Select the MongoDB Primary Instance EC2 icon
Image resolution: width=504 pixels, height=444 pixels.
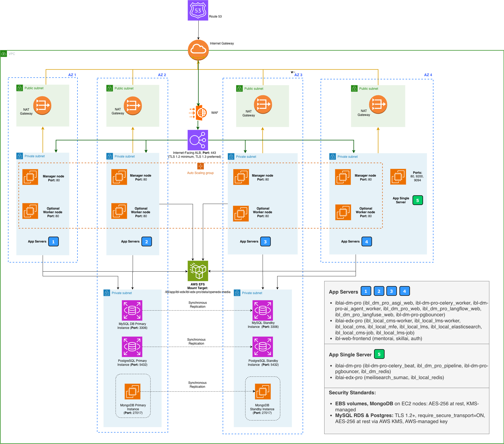point(132,391)
